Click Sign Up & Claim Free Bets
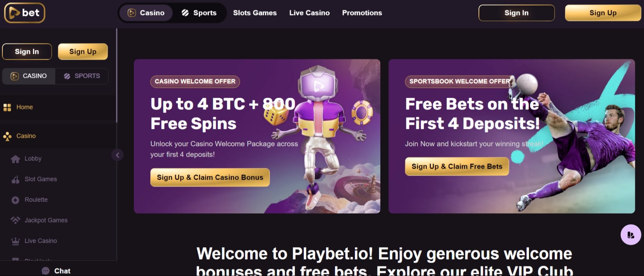Viewport: 644px width, 276px height. pos(457,166)
